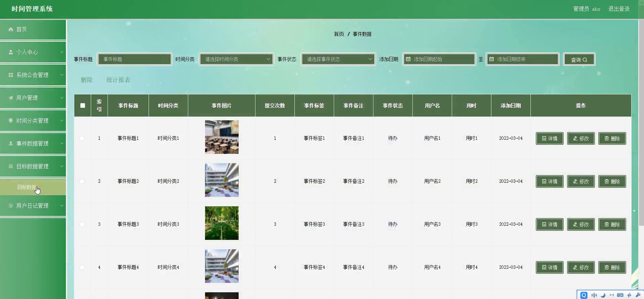Open the building image in row 4
The image size is (644, 299).
[222, 266]
